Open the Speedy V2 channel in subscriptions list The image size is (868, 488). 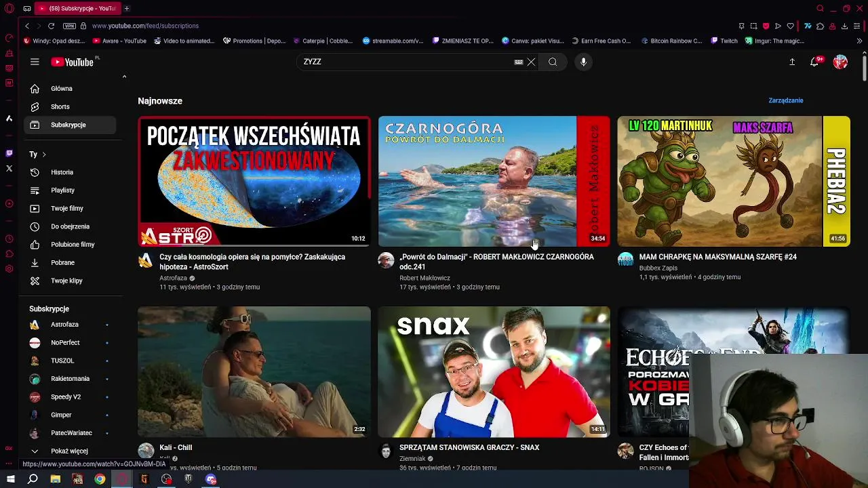[70, 396]
